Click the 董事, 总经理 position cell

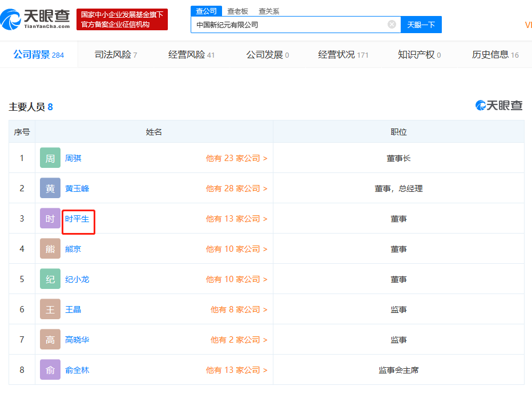398,188
